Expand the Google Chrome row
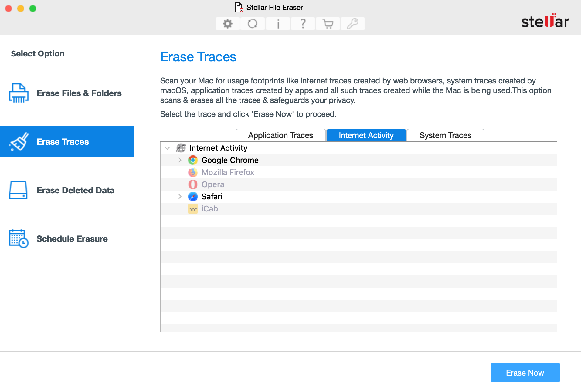 180,160
